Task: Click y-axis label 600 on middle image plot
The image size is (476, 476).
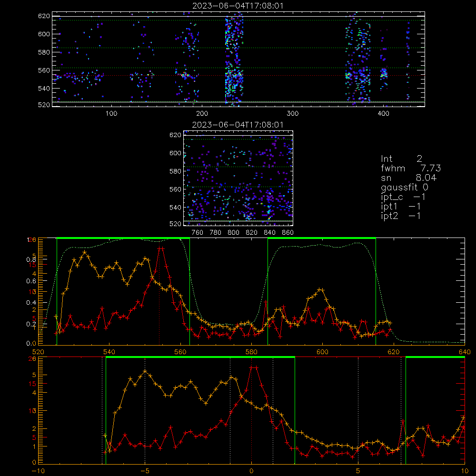Action: 176,153
